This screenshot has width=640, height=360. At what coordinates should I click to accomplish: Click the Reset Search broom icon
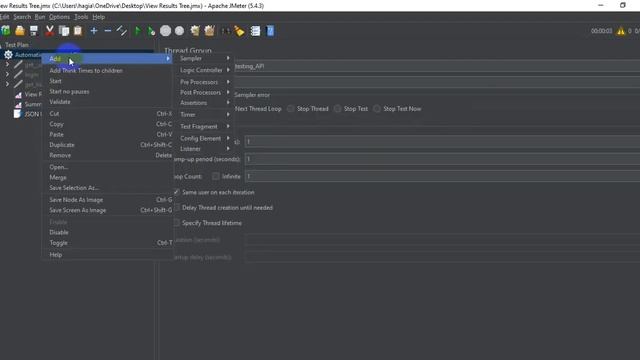239,31
